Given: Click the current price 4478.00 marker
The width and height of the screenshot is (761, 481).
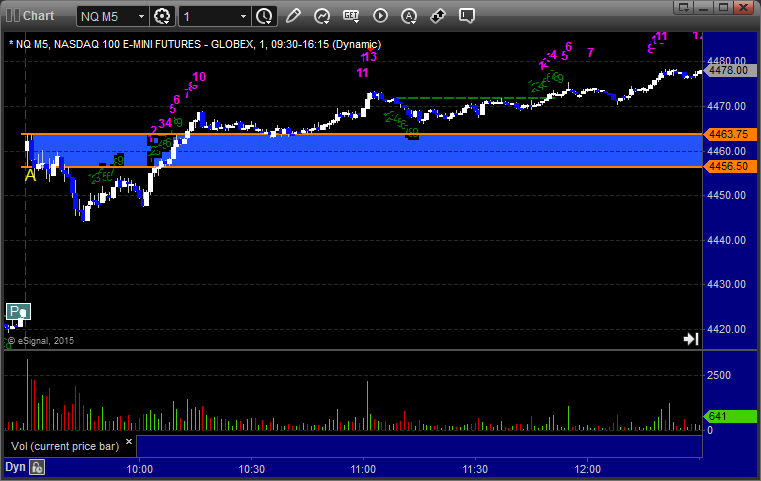Looking at the screenshot, I should coord(729,70).
